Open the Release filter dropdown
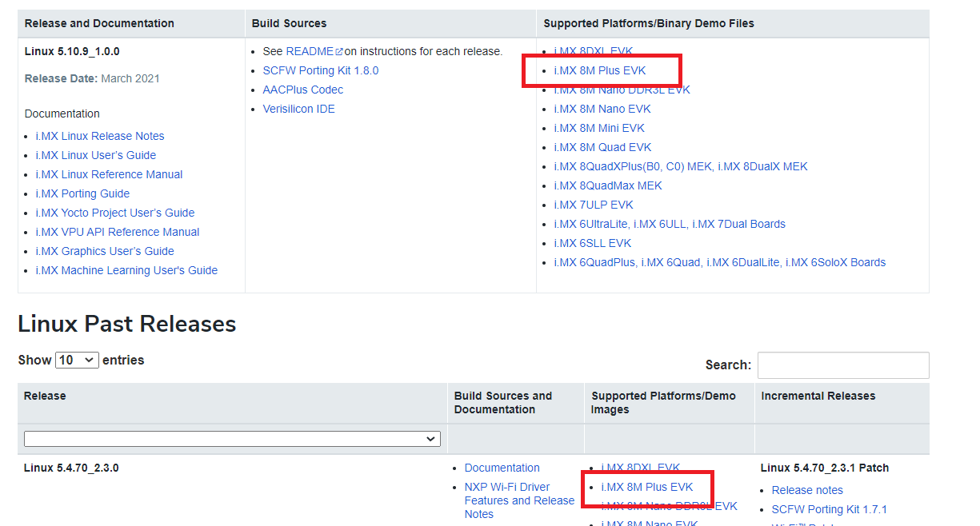This screenshot has width=980, height=526. click(x=232, y=439)
